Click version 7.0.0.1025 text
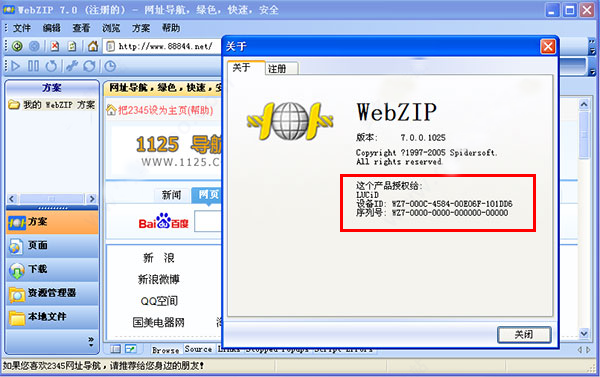Image resolution: width=600 pixels, height=377 pixels. 423,137
